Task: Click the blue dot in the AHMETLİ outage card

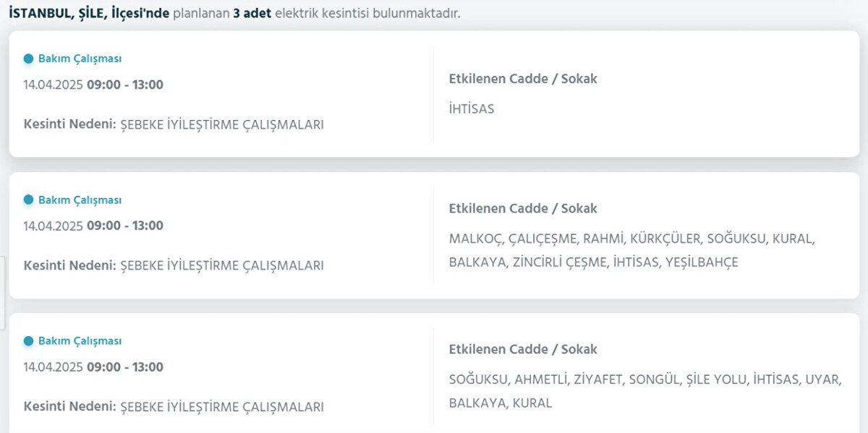Action: pos(29,340)
